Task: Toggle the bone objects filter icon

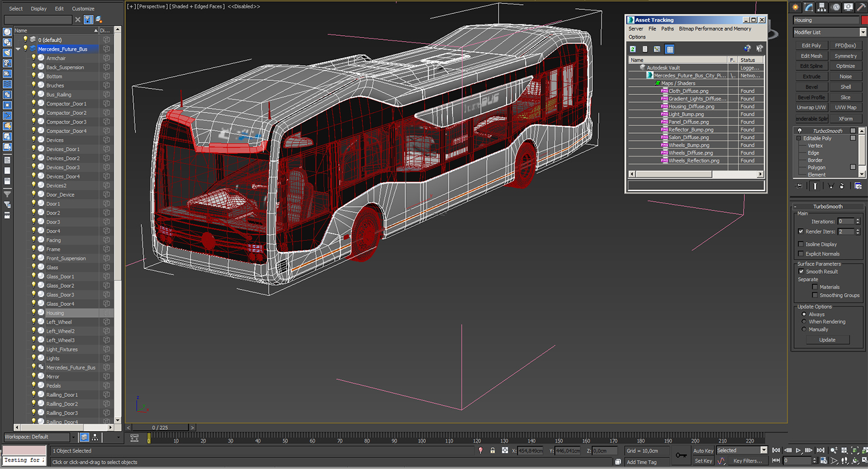Action: click(x=8, y=116)
